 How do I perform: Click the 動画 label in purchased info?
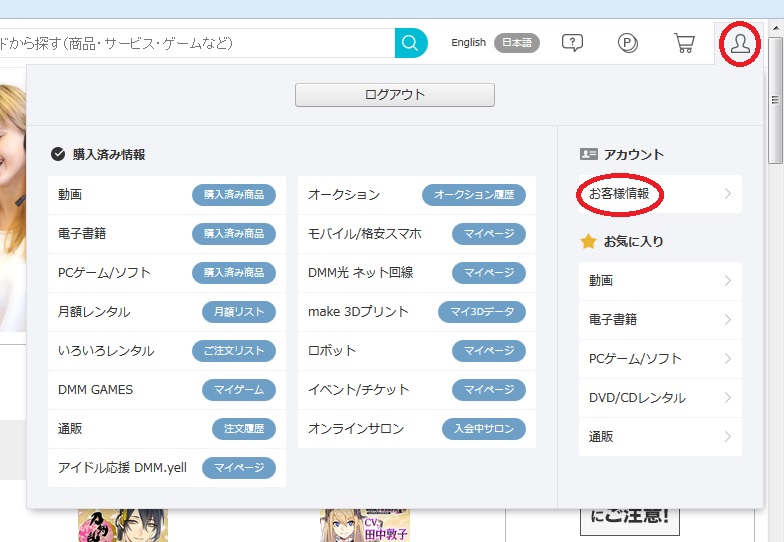pyautogui.click(x=70, y=194)
